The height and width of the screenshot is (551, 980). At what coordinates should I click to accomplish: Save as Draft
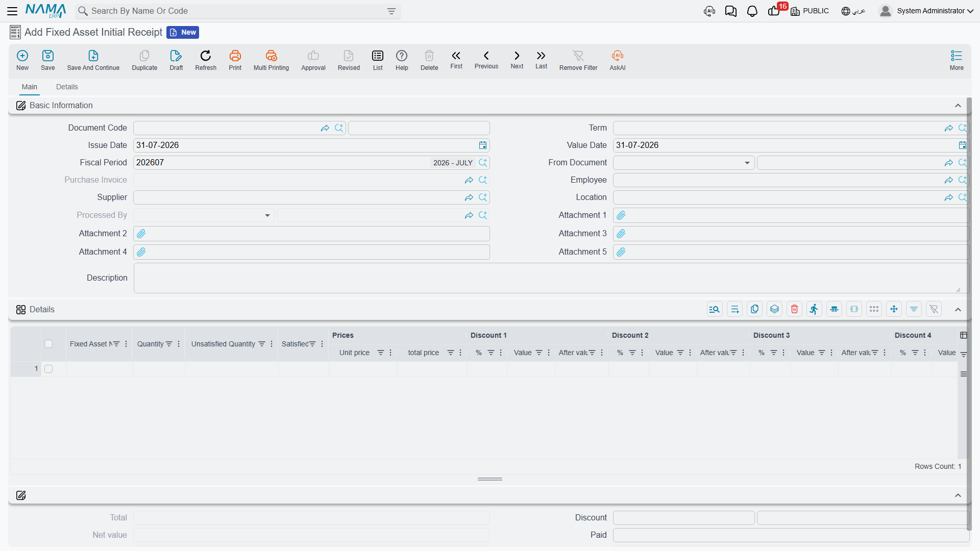coord(176,60)
